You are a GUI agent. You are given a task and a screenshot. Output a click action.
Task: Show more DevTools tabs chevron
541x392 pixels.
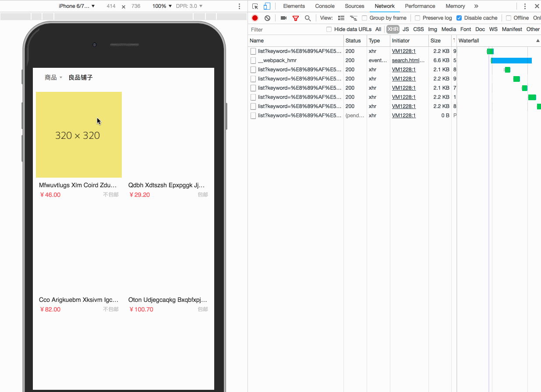pyautogui.click(x=476, y=6)
